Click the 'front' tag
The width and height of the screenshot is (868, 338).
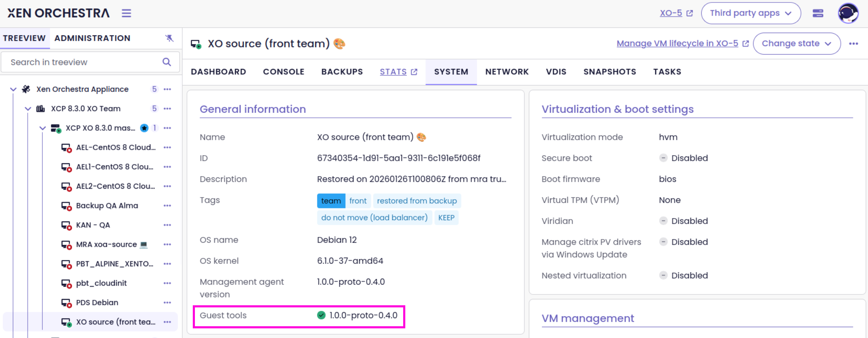click(358, 201)
